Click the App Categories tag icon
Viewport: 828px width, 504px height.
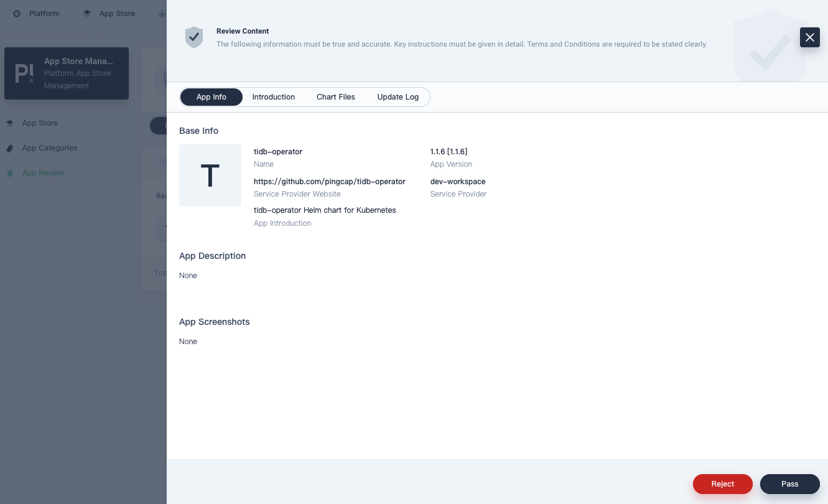[10, 148]
